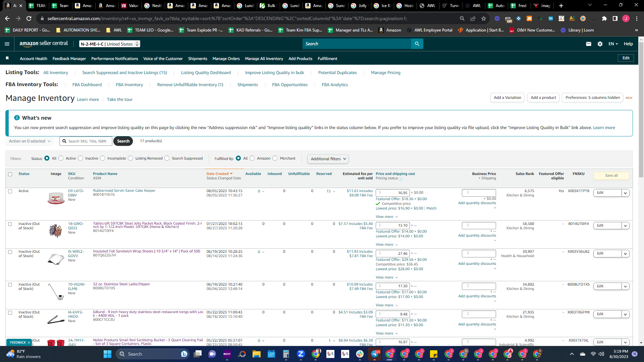Expand View more under Rubbermaid pricing

[x=387, y=217]
